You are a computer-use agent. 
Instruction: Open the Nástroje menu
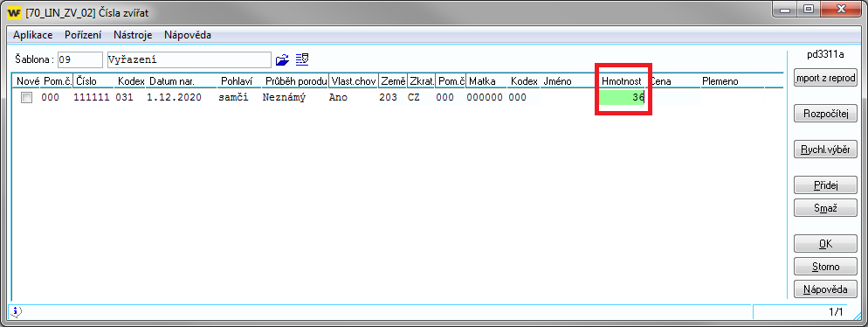133,35
